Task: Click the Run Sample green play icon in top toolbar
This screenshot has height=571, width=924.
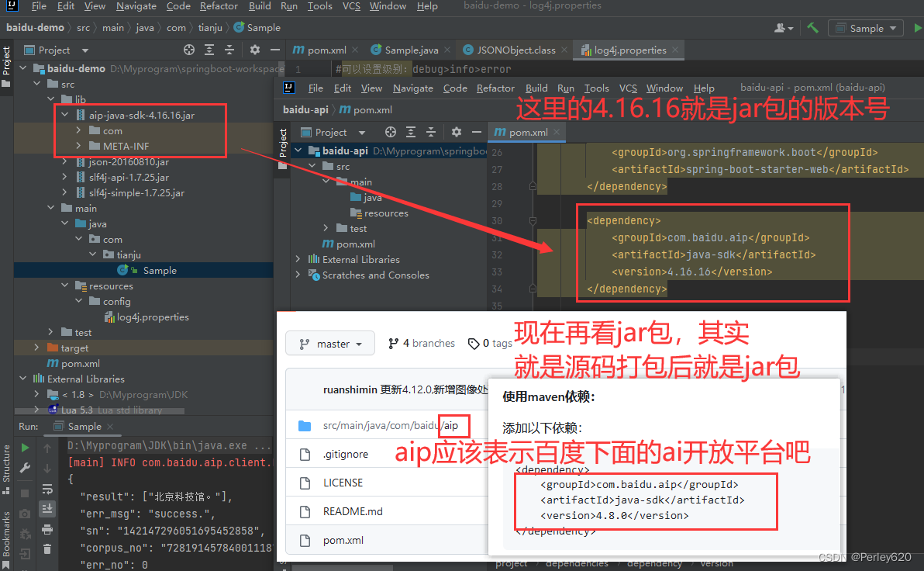Action: [x=918, y=28]
